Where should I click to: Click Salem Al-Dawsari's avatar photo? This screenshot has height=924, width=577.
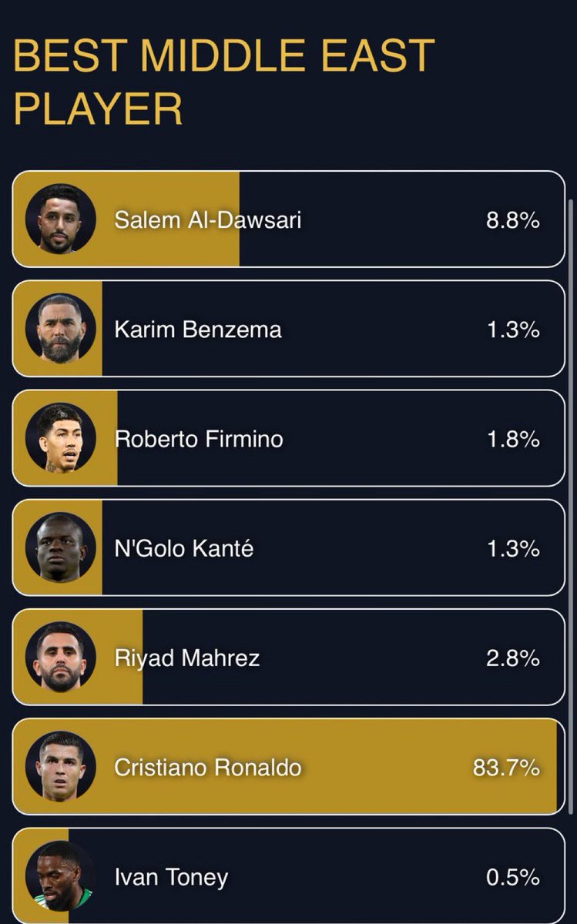click(x=60, y=219)
